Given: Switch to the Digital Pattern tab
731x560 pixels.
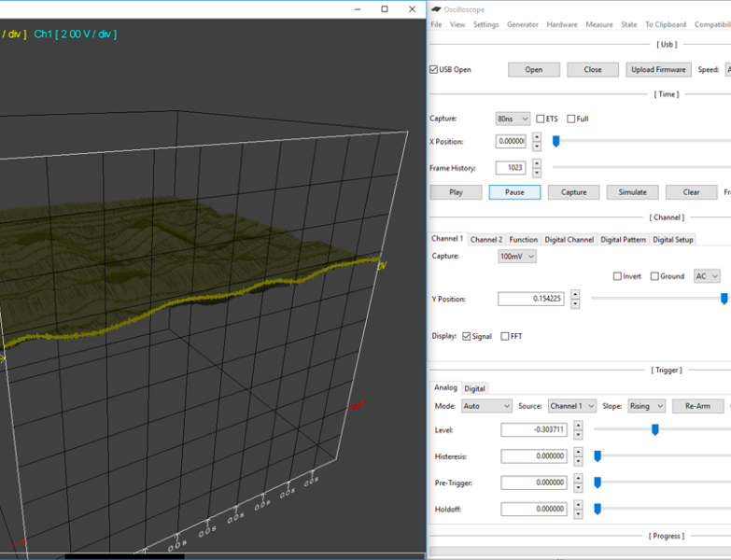Looking at the screenshot, I should tap(624, 240).
